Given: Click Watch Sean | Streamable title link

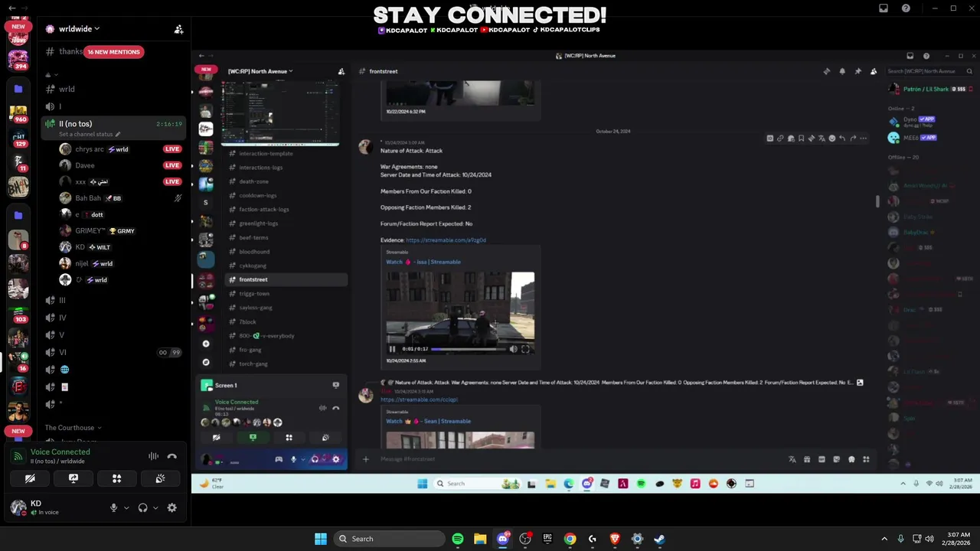Looking at the screenshot, I should click(428, 421).
